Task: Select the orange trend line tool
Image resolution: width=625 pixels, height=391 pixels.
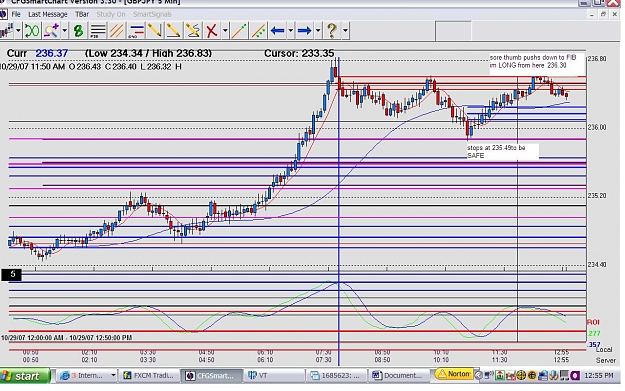Action: click(x=239, y=31)
